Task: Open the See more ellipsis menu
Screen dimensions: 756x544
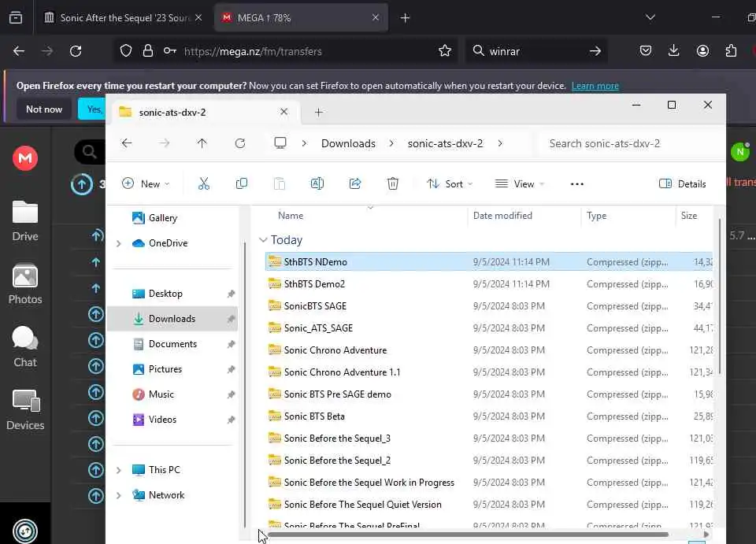Action: pos(576,184)
